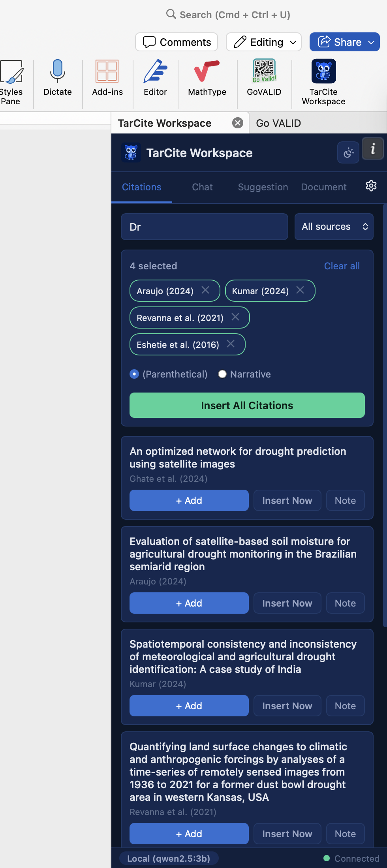
Task: Insert Now for Kumar (2024)
Action: click(287, 706)
